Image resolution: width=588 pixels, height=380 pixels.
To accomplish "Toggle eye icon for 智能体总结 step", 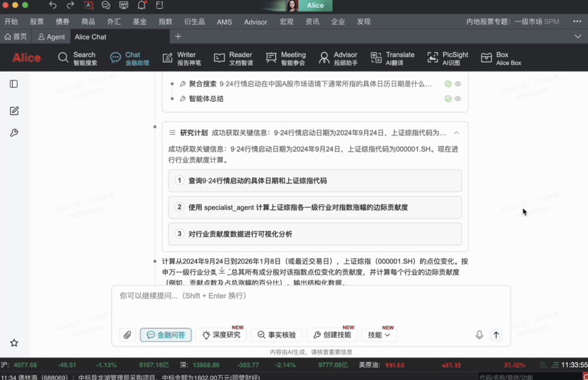I will pos(458,99).
